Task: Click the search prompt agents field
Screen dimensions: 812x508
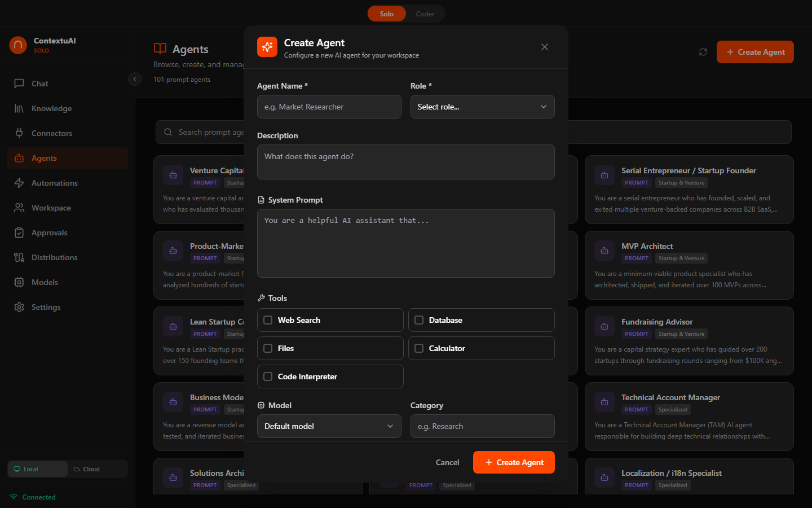Action: tap(474, 132)
